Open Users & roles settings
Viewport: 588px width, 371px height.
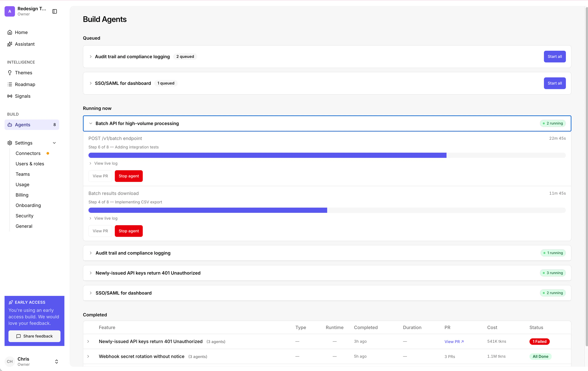(30, 164)
